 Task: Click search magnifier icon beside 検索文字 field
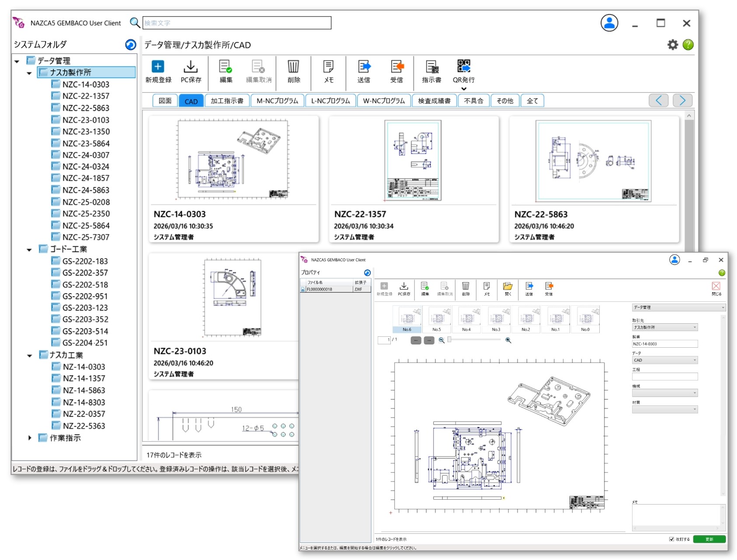(135, 23)
